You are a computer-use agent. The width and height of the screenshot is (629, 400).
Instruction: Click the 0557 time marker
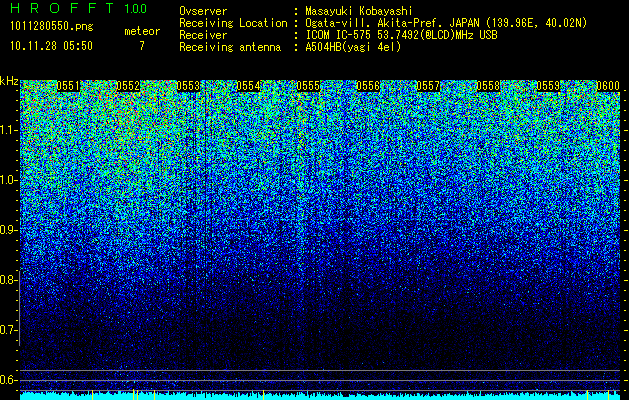[428, 86]
